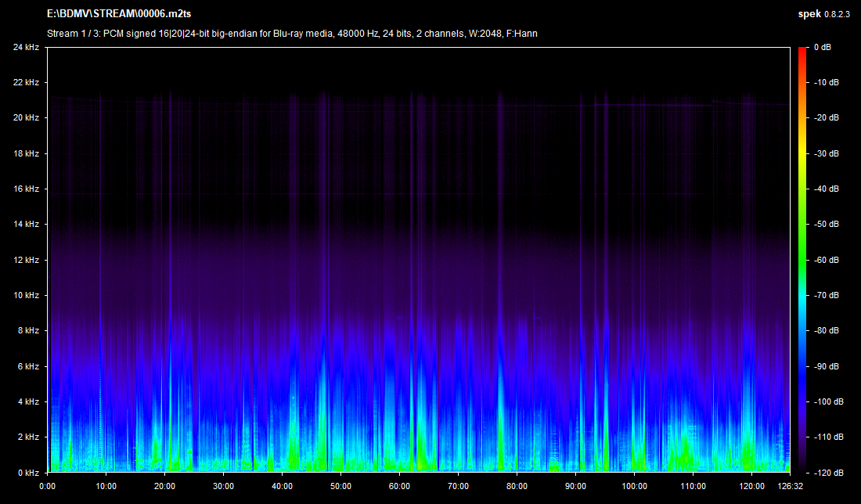Image resolution: width=861 pixels, height=504 pixels.
Task: Click the 24 kHz frequency axis label
Action: click(x=26, y=47)
